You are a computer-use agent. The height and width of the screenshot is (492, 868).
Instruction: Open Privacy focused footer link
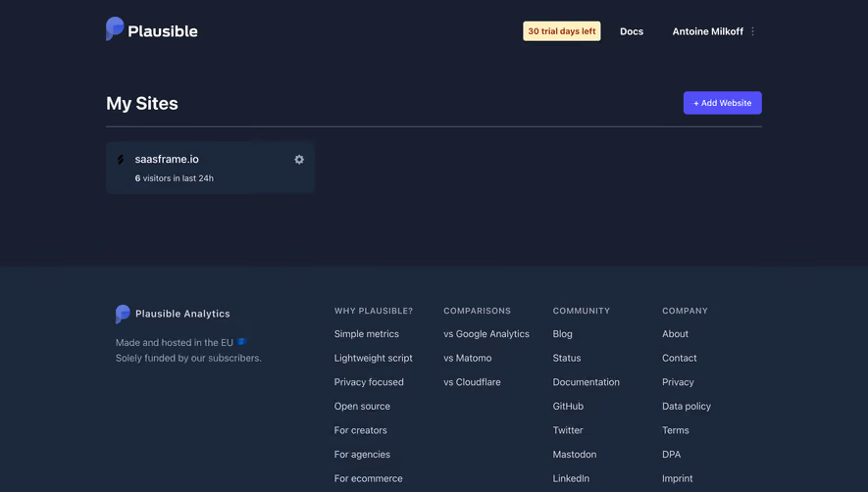click(x=368, y=382)
